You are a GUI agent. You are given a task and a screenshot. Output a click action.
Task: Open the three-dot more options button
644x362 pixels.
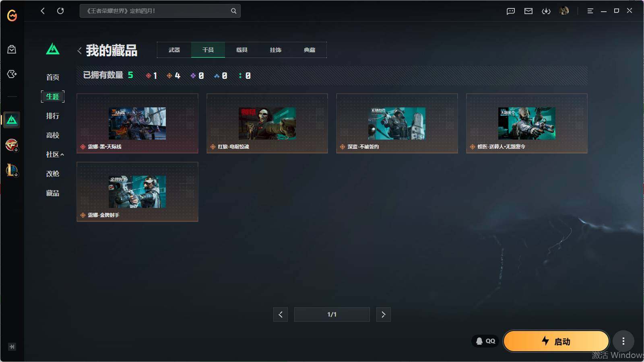(x=623, y=341)
